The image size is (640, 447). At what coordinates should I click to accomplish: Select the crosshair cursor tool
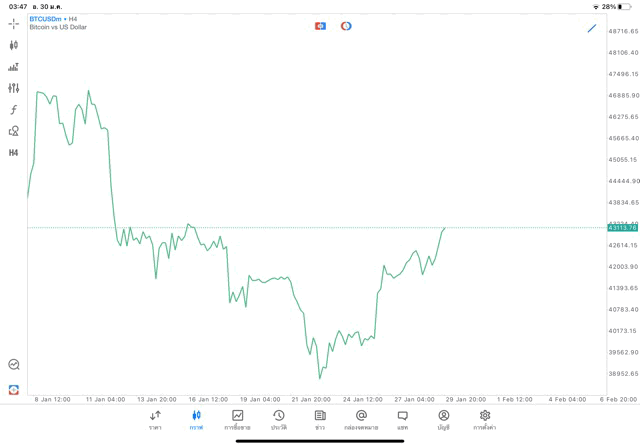[14, 23]
